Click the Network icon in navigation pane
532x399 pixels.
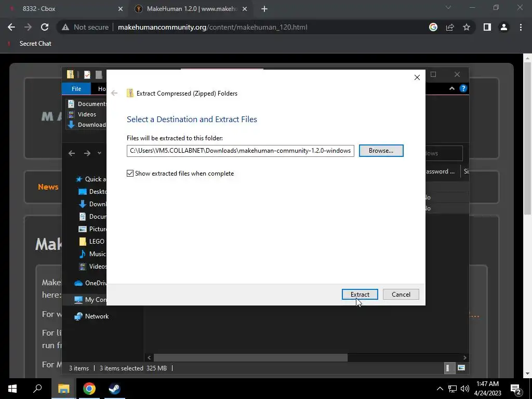pyautogui.click(x=78, y=316)
